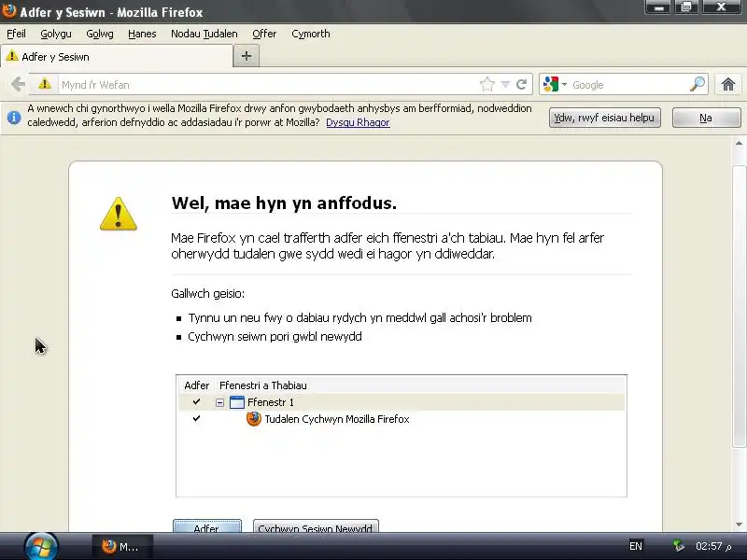Click the Mynd i'r Wefan address field
This screenshot has height=560, width=747.
pos(268,85)
